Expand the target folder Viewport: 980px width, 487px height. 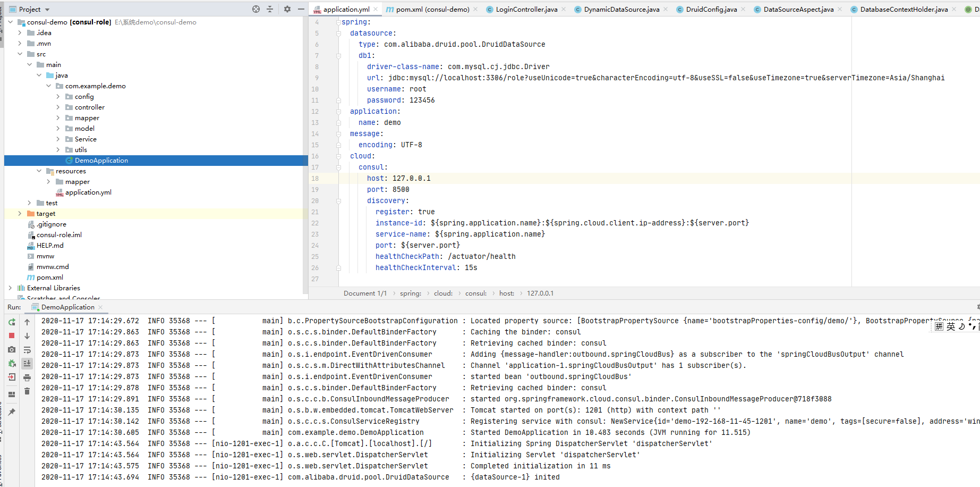pyautogui.click(x=20, y=214)
